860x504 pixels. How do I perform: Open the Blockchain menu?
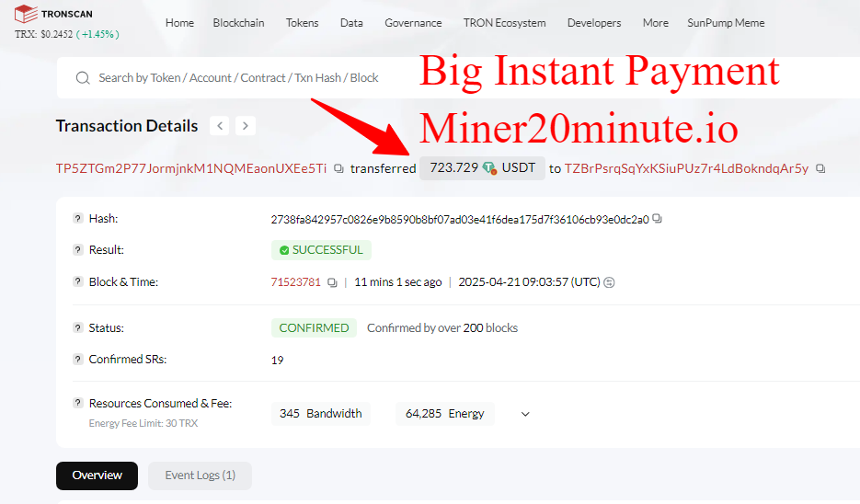tap(238, 23)
